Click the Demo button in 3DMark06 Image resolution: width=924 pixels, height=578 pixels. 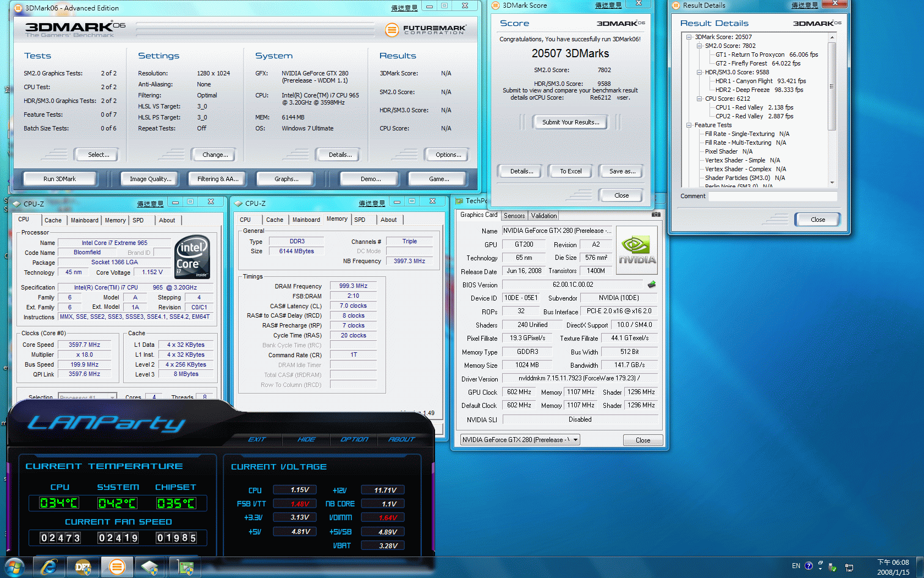point(371,179)
